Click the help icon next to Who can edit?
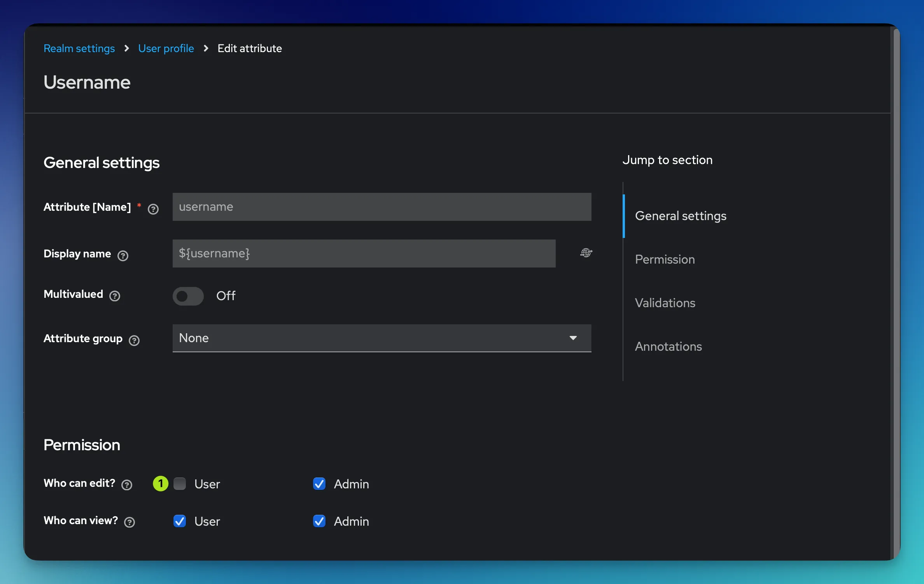924x584 pixels. (x=128, y=483)
